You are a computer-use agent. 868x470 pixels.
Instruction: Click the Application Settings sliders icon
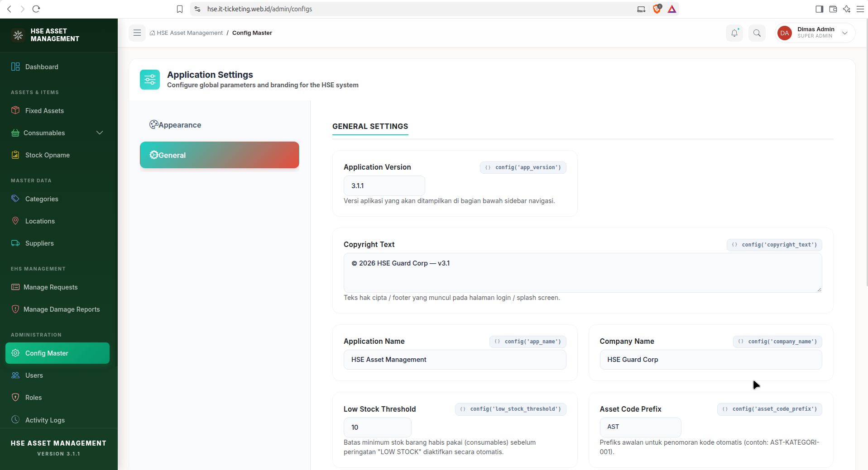pos(150,80)
